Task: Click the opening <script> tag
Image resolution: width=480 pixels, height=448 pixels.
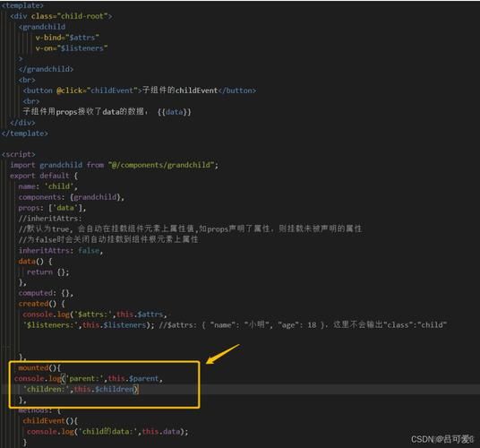Action: [x=19, y=154]
